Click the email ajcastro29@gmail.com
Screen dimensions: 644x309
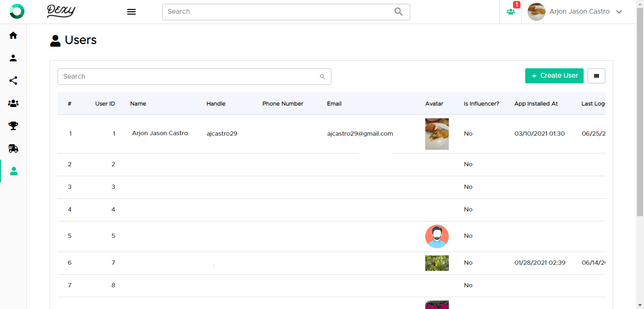[360, 134]
